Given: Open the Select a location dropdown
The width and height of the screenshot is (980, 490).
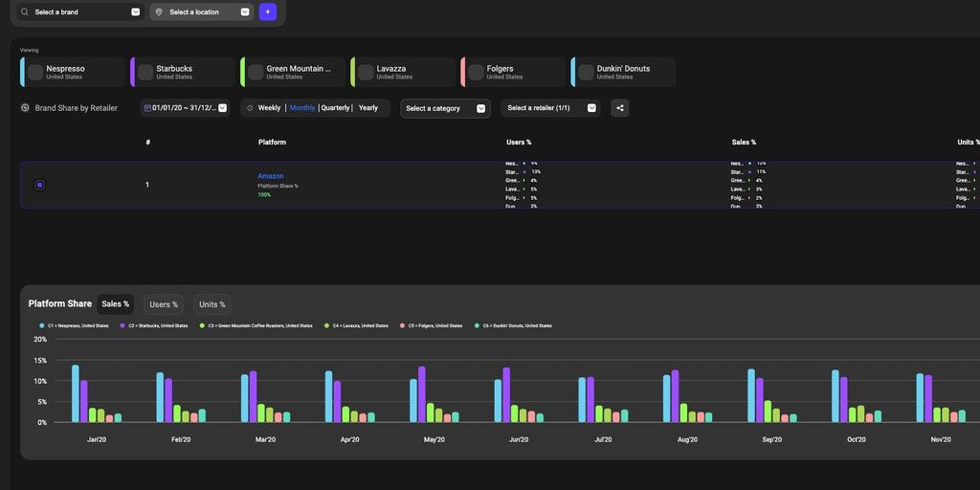Looking at the screenshot, I should point(202,12).
